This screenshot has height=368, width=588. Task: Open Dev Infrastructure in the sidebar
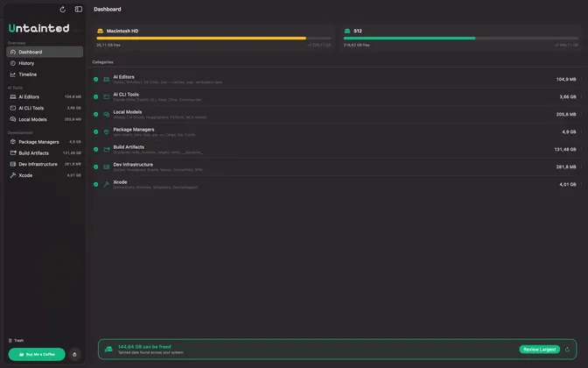(45, 164)
